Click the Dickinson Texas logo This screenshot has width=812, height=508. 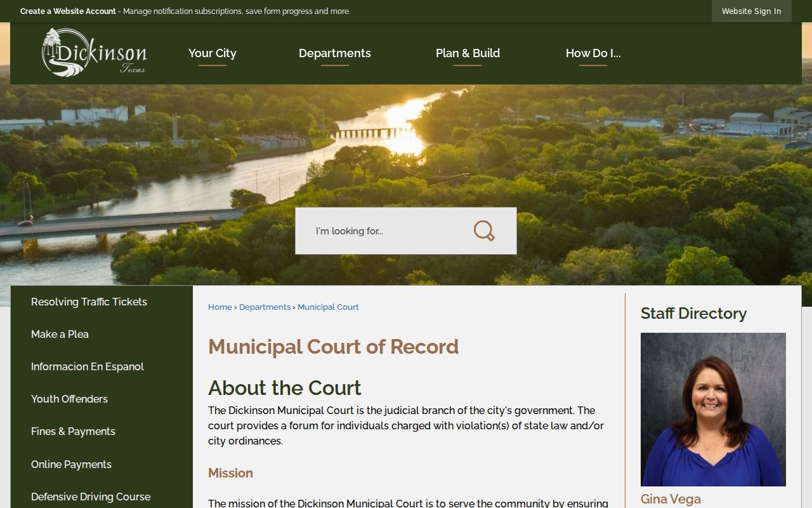pyautogui.click(x=94, y=53)
